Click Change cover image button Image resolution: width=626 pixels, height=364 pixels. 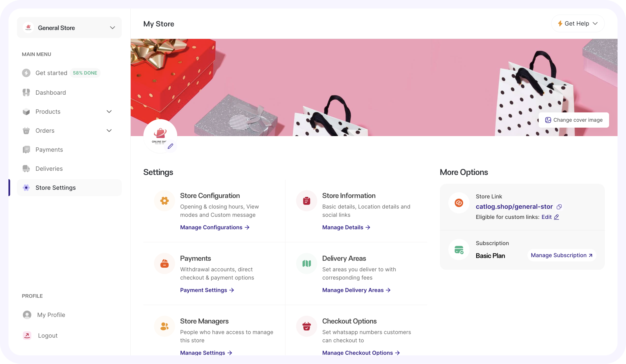click(x=574, y=120)
